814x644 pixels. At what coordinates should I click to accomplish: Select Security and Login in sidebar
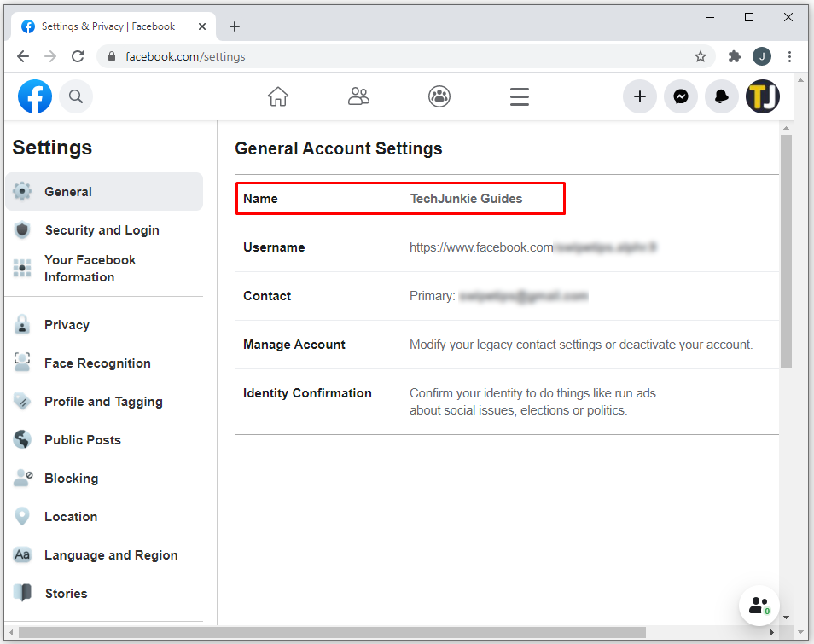click(102, 230)
